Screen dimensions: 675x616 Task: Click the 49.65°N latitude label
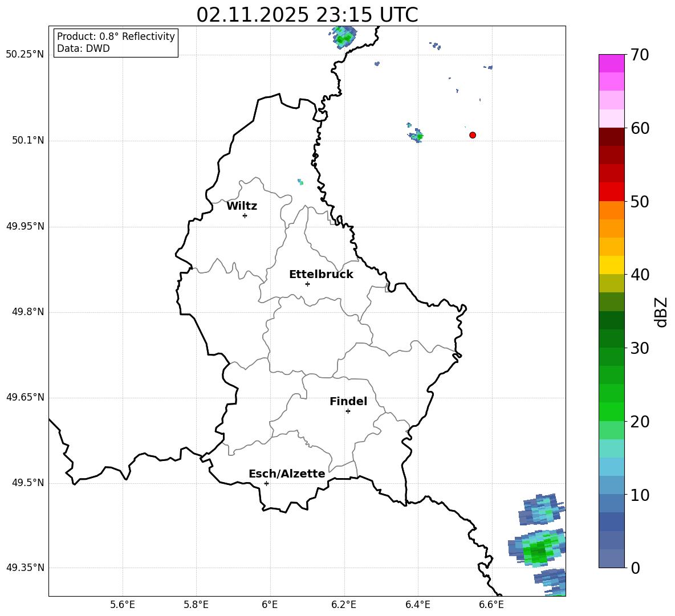coord(25,397)
